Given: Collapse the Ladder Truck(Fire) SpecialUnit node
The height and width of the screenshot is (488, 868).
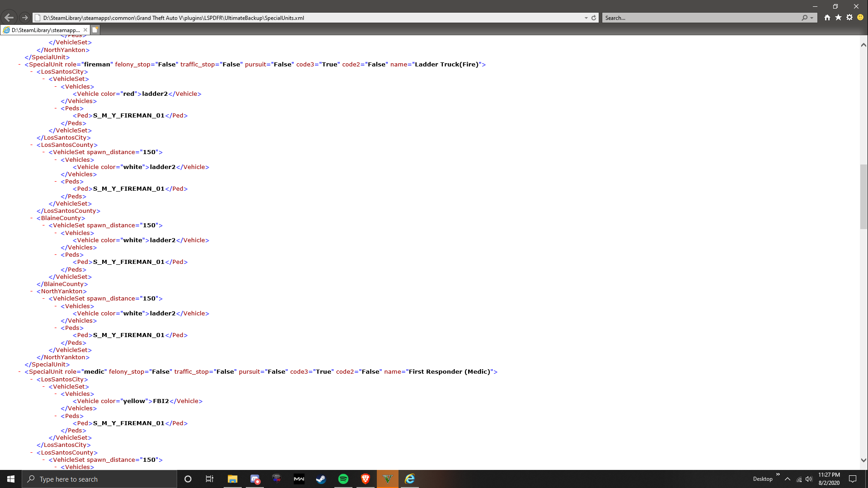Looking at the screenshot, I should (19, 65).
